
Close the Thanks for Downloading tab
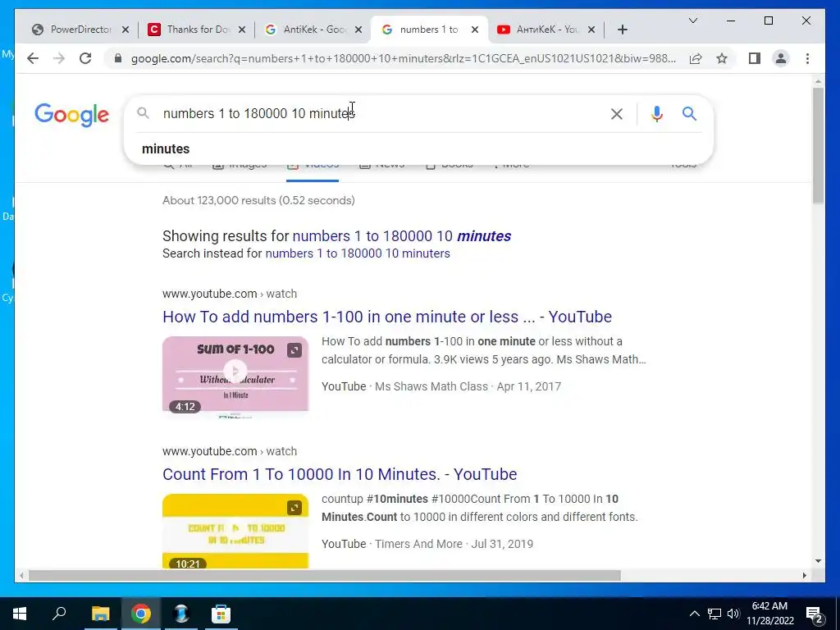242,30
